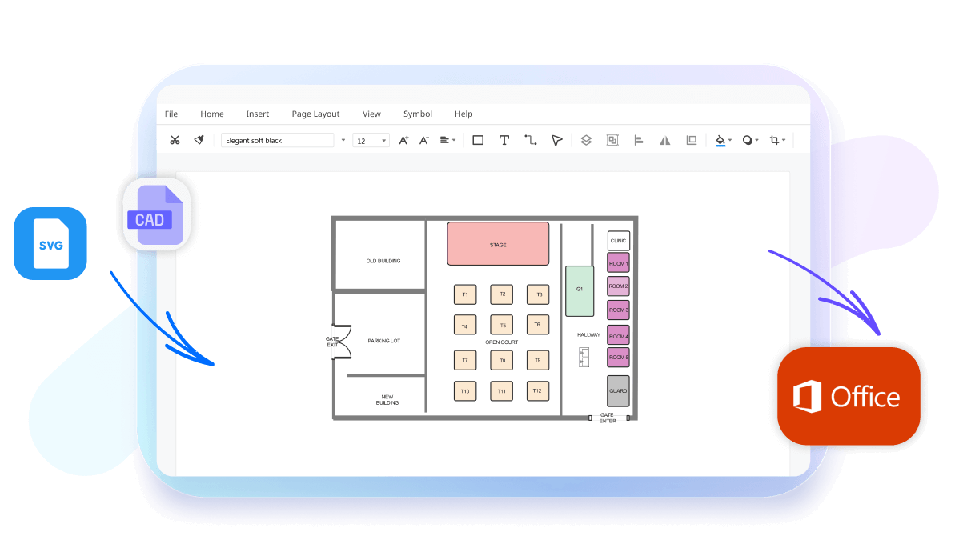This screenshot has height=560, width=967.
Task: Click the SVG file icon
Action: tap(50, 243)
